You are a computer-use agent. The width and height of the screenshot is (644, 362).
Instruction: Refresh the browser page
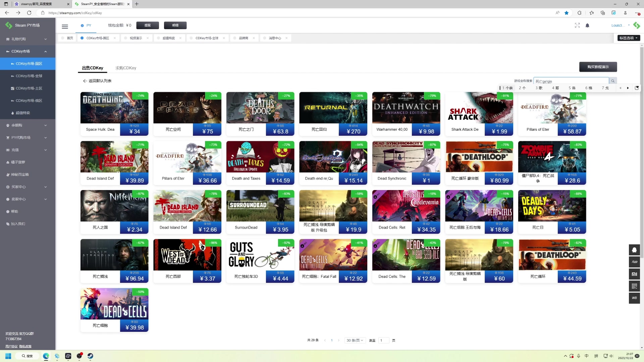click(29, 13)
